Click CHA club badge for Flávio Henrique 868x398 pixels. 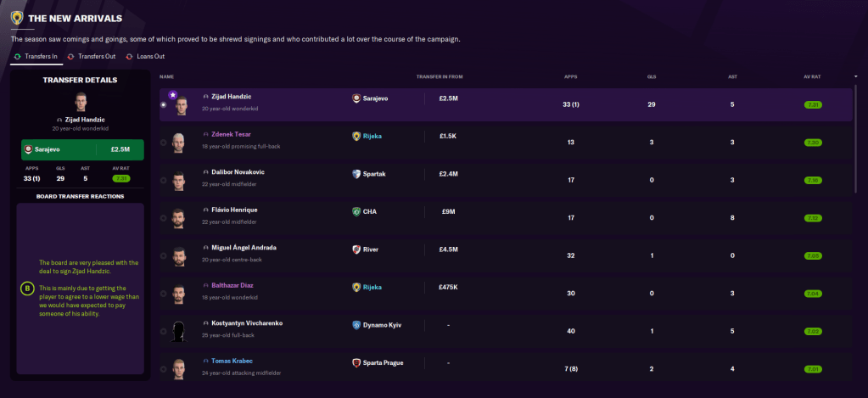(x=356, y=211)
